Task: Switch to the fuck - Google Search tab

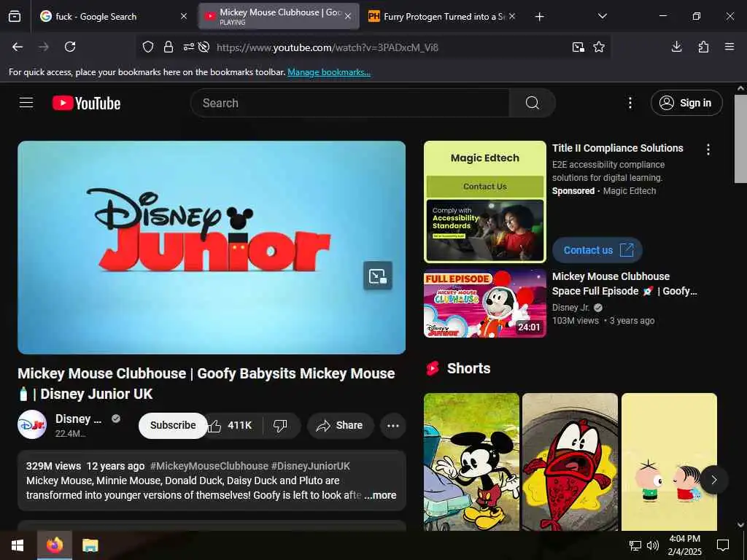Action: [x=115, y=16]
